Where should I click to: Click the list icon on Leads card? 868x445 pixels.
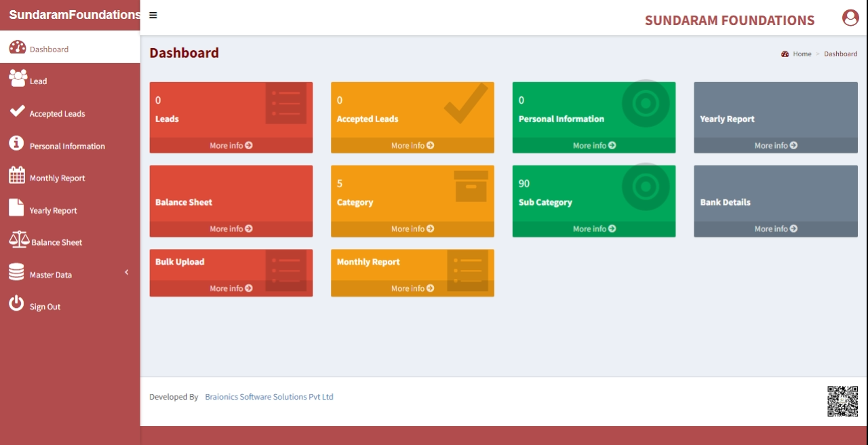coord(285,103)
